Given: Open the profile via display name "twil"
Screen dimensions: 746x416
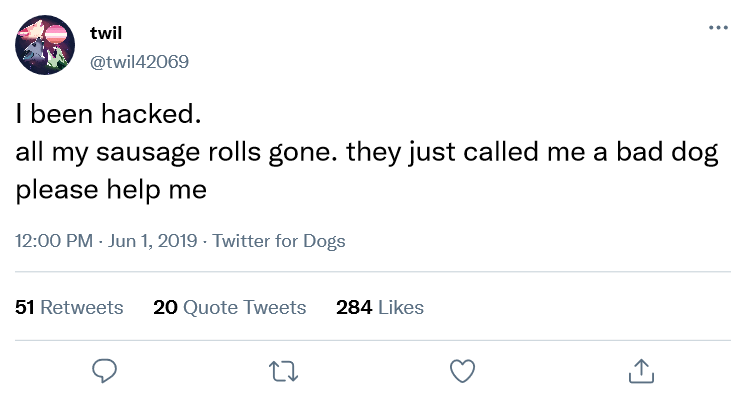Looking at the screenshot, I should click(x=106, y=35).
